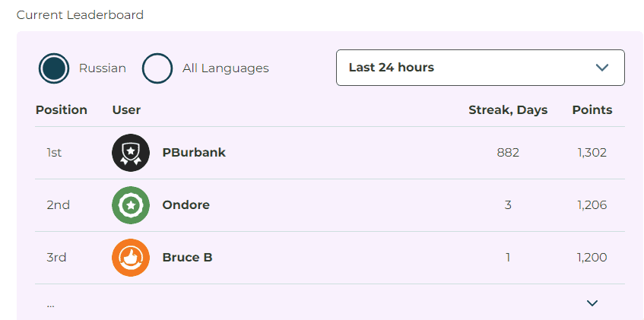Click PBurbank's black shield badge avatar

(x=130, y=153)
